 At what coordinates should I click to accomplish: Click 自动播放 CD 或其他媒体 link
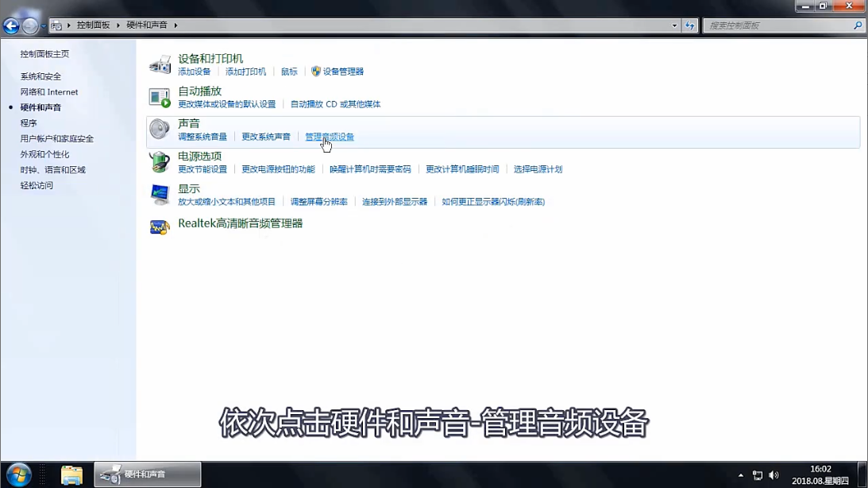click(x=335, y=104)
